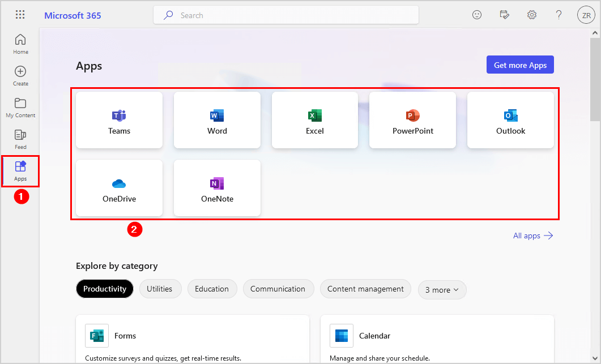The width and height of the screenshot is (601, 364).
Task: Open the Teams app tile
Action: [x=119, y=120]
